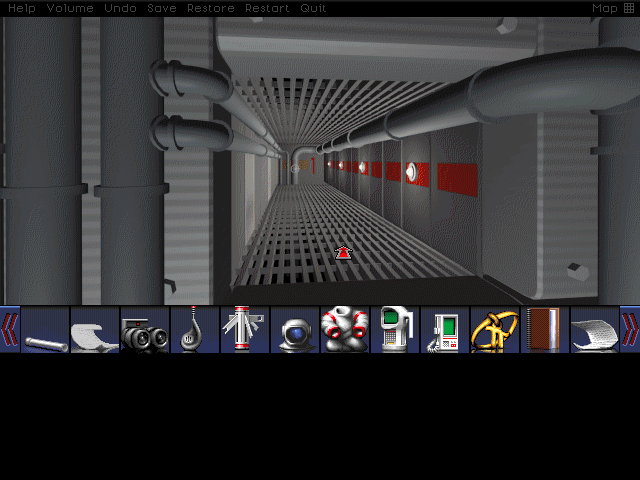Open the Map button

pyautogui.click(x=604, y=8)
